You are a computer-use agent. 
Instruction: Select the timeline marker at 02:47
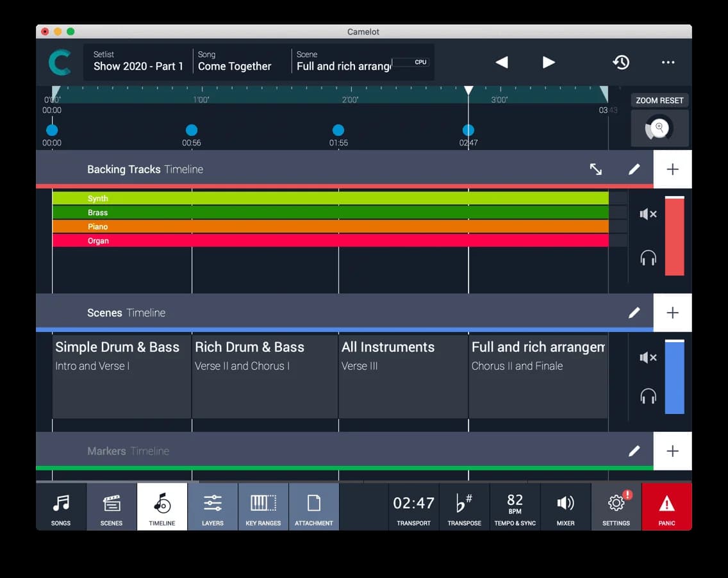(x=468, y=130)
